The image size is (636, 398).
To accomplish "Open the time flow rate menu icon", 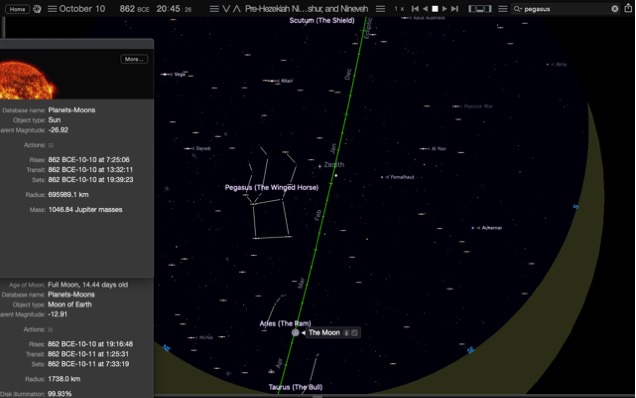I will [x=380, y=9].
